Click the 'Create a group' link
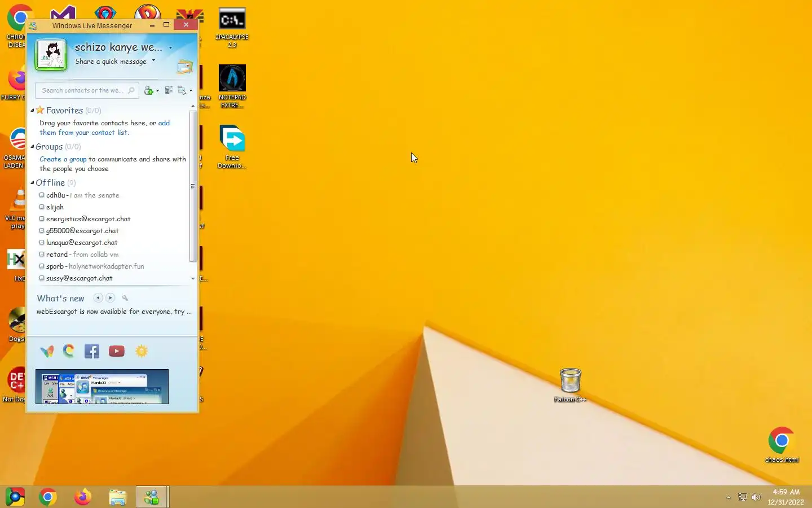812x508 pixels. click(x=63, y=159)
